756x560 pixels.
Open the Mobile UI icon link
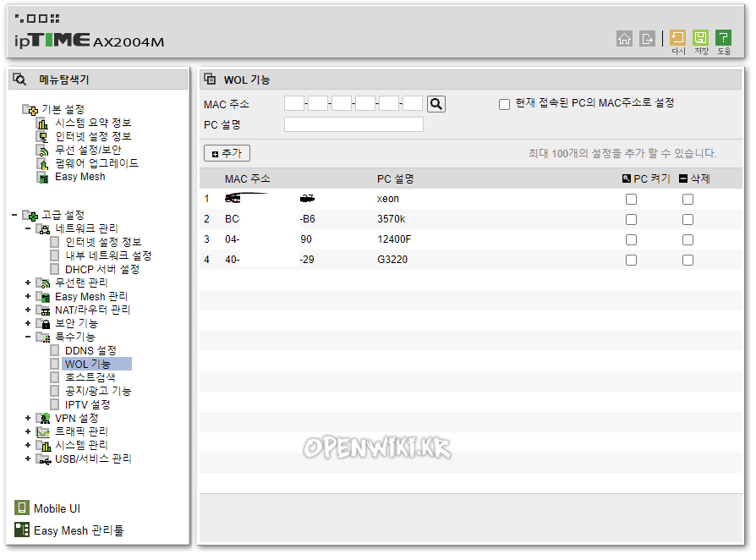[x=22, y=508]
